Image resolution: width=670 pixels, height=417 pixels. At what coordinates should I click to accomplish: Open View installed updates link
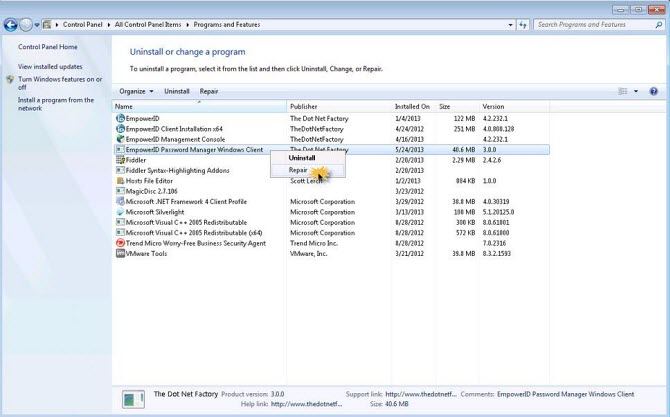tap(50, 67)
